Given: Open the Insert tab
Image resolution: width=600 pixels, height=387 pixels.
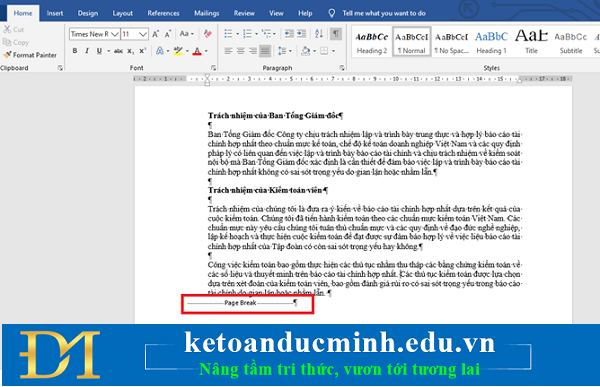Looking at the screenshot, I should (x=55, y=13).
